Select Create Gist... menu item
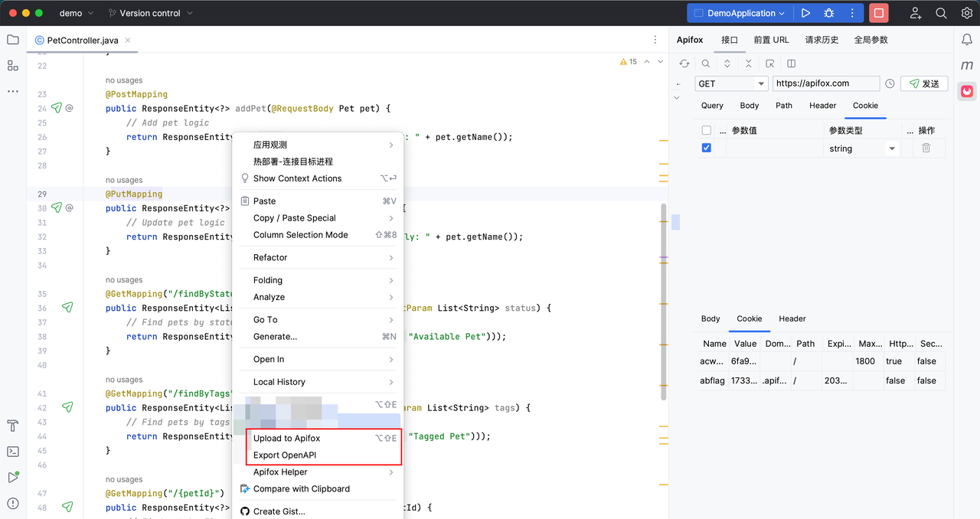Viewport: 980px width, 519px height. [318, 511]
